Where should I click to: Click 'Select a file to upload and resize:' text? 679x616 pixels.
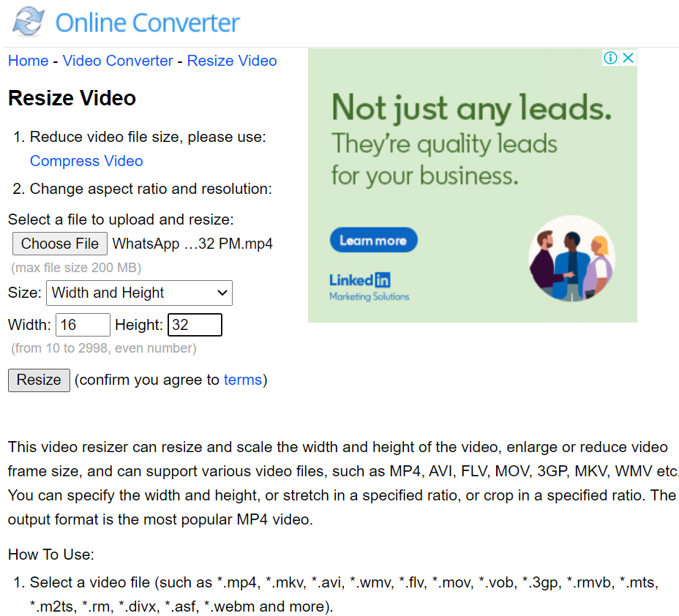pyautogui.click(x=121, y=219)
